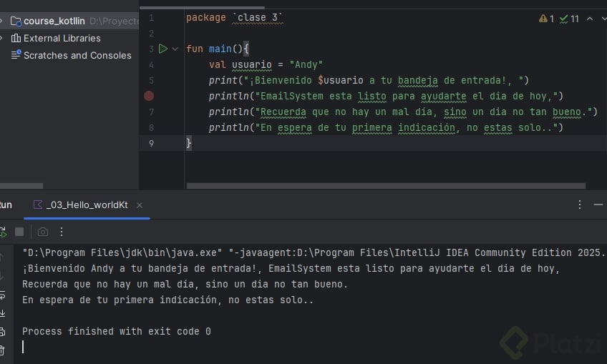The image size is (607, 364).
Task: Click the editor horizontal scrollbar
Action: pyautogui.click(x=386, y=186)
